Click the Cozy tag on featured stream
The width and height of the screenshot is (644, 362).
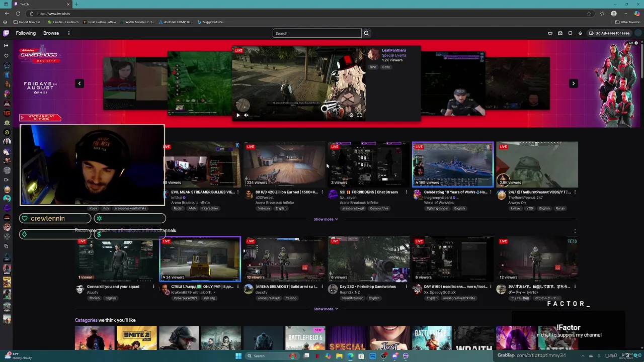pyautogui.click(x=386, y=67)
